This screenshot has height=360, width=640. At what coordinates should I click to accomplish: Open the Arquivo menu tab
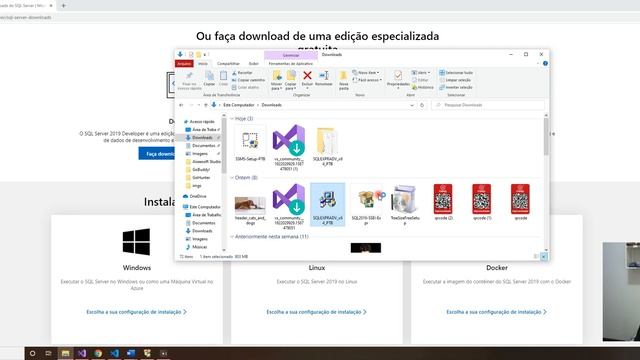click(184, 64)
